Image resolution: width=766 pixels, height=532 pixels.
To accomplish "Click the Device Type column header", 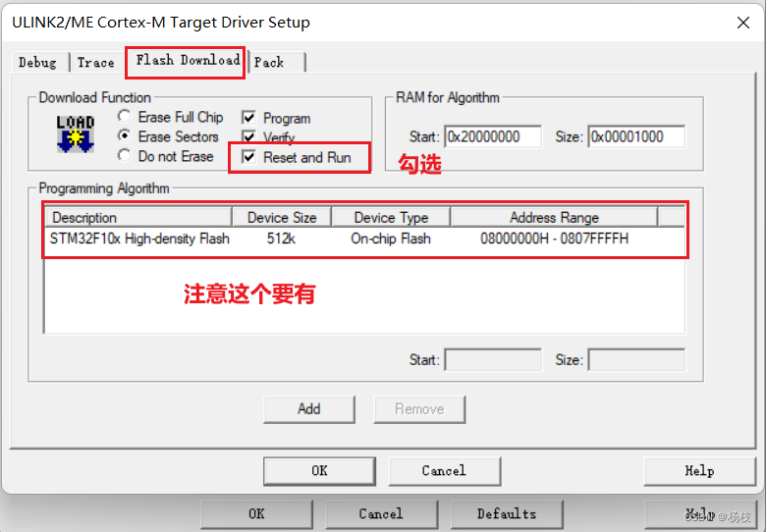I will pos(391,217).
